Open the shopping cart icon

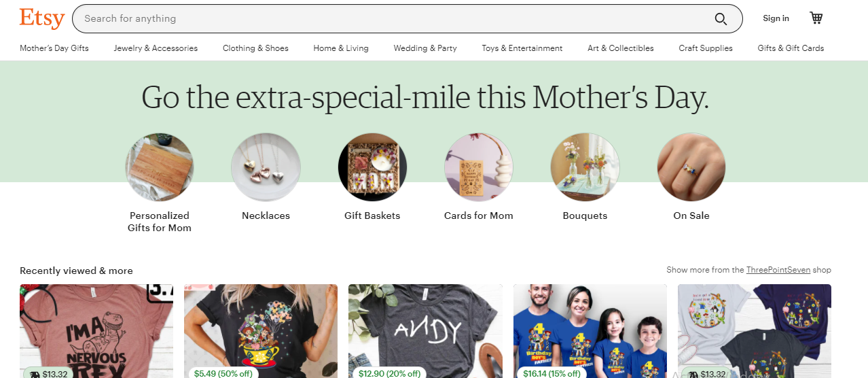coord(816,18)
